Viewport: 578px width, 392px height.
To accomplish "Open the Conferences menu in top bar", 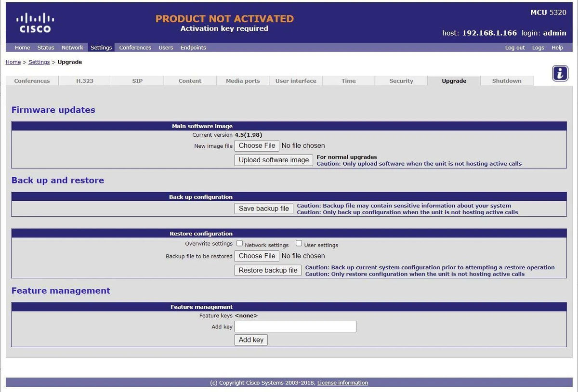I will (x=135, y=48).
